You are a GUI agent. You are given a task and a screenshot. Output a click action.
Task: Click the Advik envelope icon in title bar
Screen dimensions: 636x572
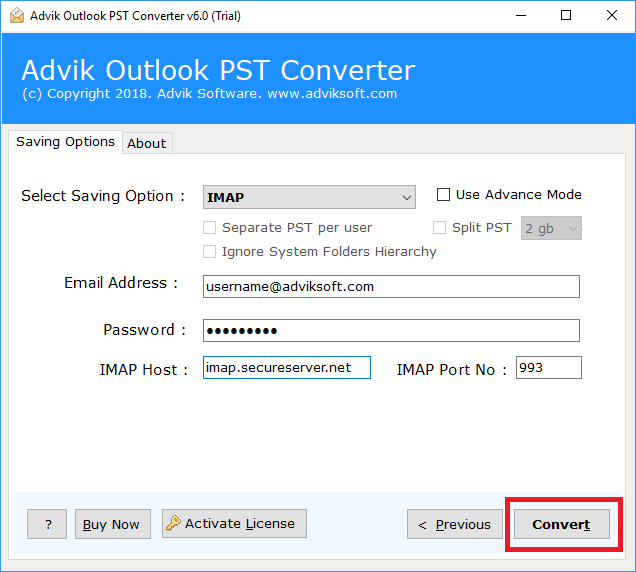(17, 15)
